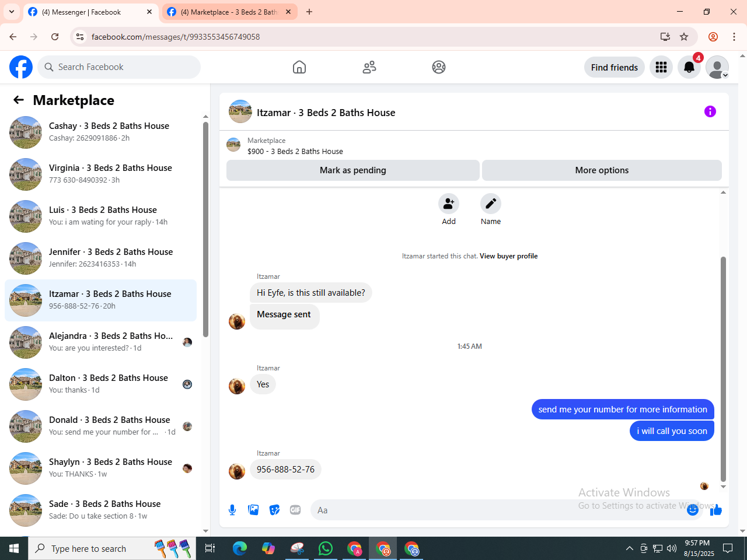Click the Search Facebook field
Image resolution: width=747 pixels, height=560 pixels.
tap(119, 67)
